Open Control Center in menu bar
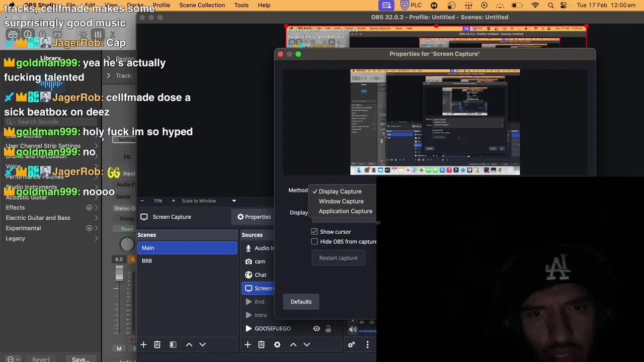The width and height of the screenshot is (644, 362). pos(564,5)
